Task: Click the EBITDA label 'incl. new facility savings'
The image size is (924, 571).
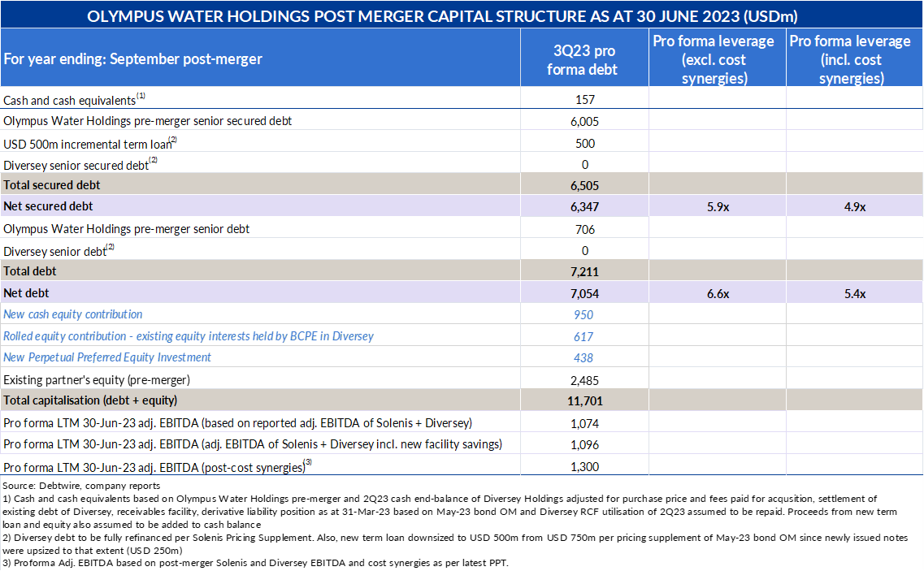Action: pyautogui.click(x=253, y=444)
